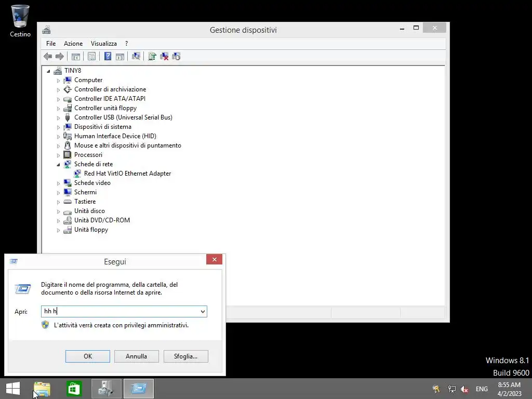
Task: Click the key-shaped tray icon
Action: (436, 389)
